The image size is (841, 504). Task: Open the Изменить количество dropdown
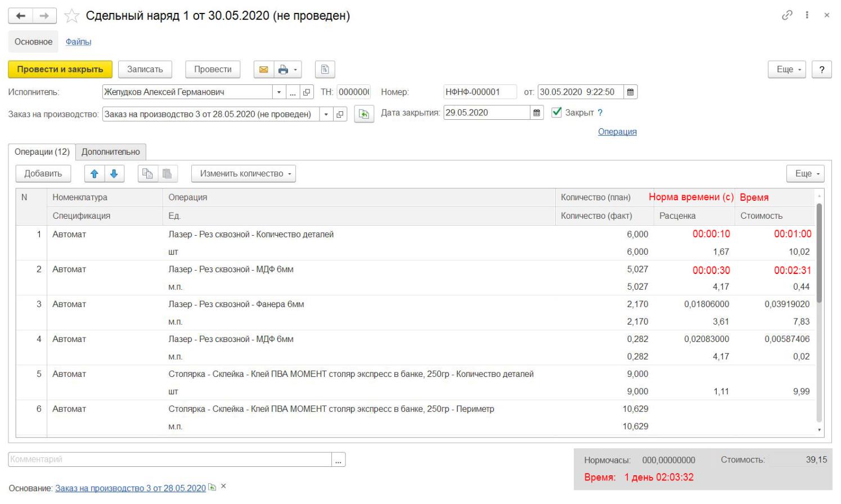pyautogui.click(x=243, y=174)
